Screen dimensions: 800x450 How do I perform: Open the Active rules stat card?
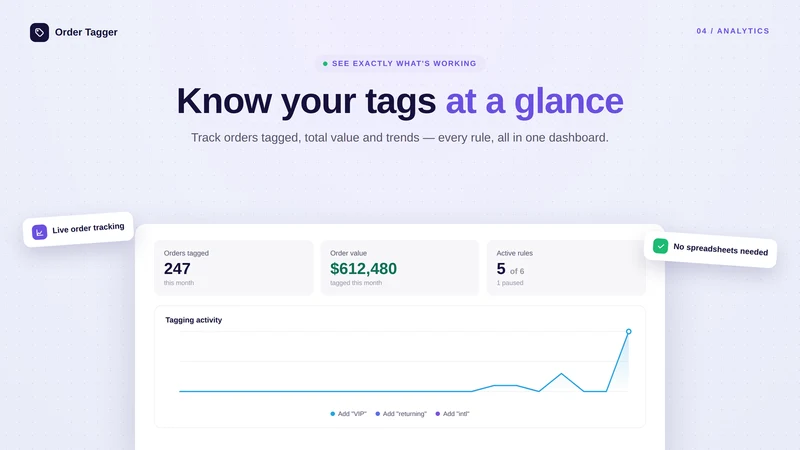coord(566,268)
